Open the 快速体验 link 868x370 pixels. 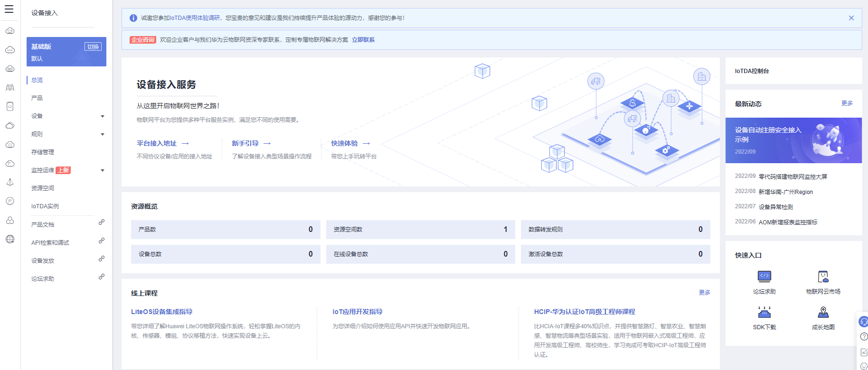(x=344, y=143)
